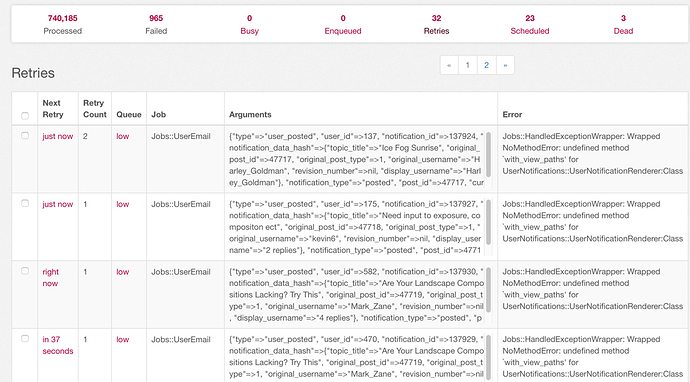The height and width of the screenshot is (382, 690).
Task: Click the arguments scrollbar in Ice Fog Sunrise row
Action: (x=488, y=154)
